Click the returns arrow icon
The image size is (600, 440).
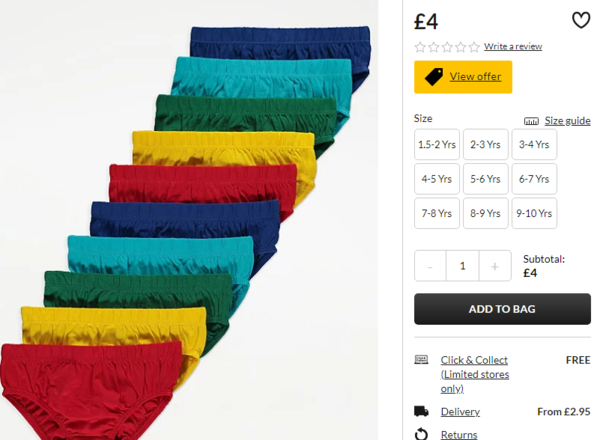point(421,434)
